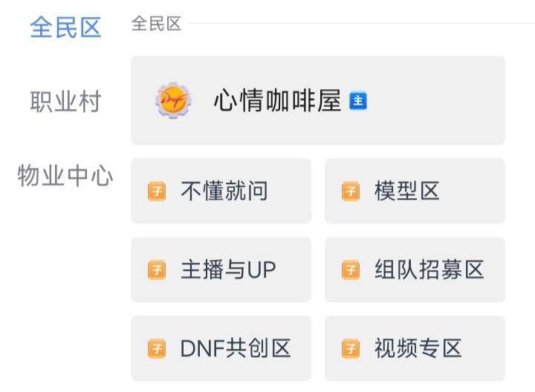Click the orange 子 badge of 模型区
535x392 pixels.
tap(351, 192)
